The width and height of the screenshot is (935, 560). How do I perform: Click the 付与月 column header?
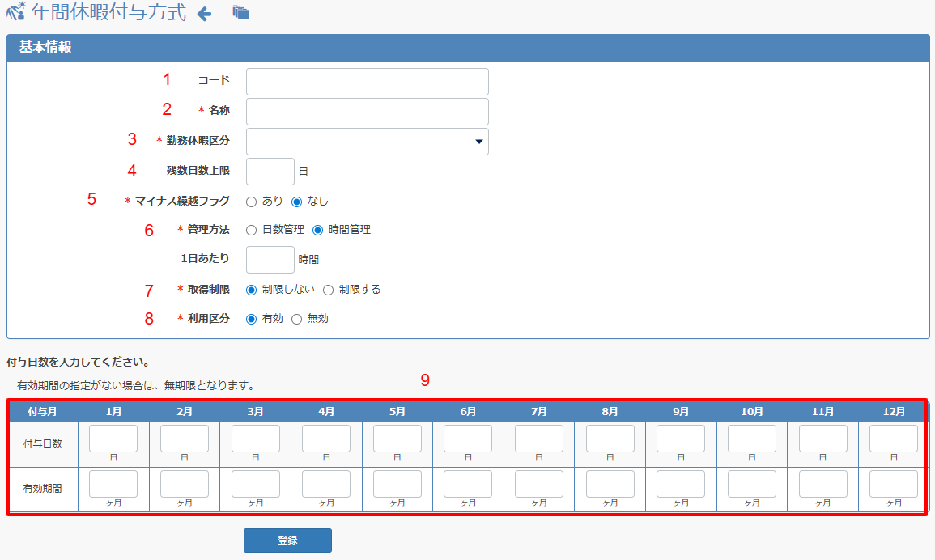tap(43, 411)
